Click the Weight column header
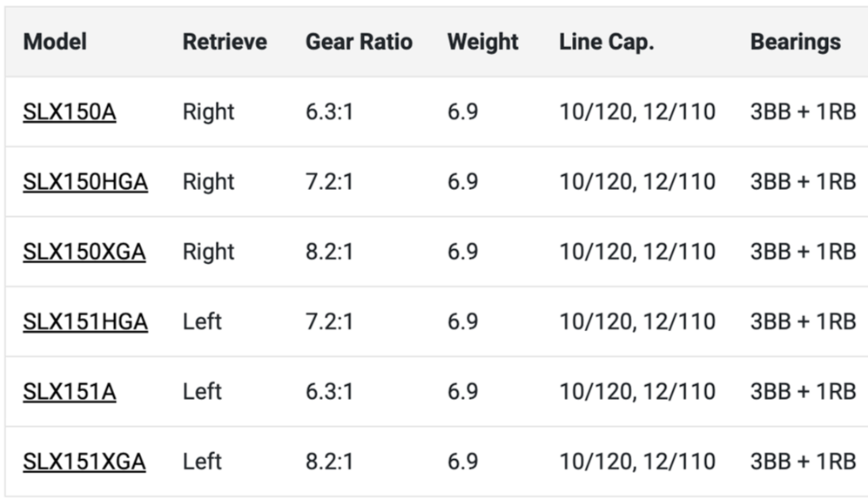The width and height of the screenshot is (868, 500). pyautogui.click(x=483, y=42)
